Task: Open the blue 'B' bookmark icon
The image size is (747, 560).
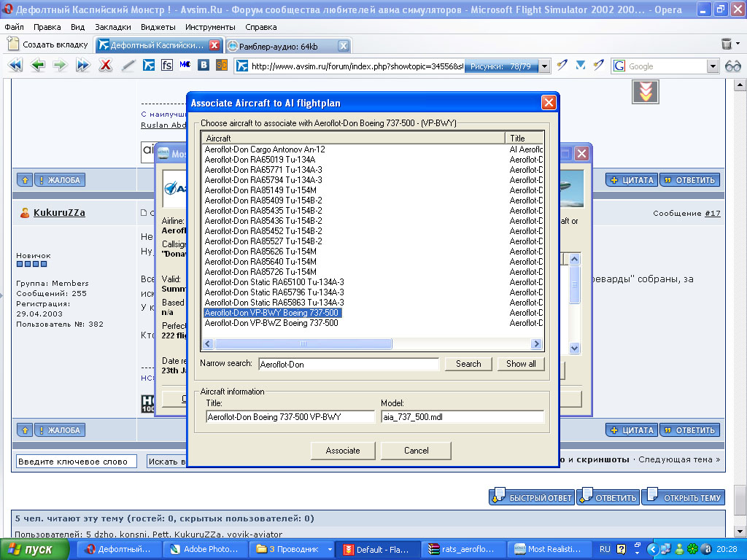Action: tap(204, 65)
